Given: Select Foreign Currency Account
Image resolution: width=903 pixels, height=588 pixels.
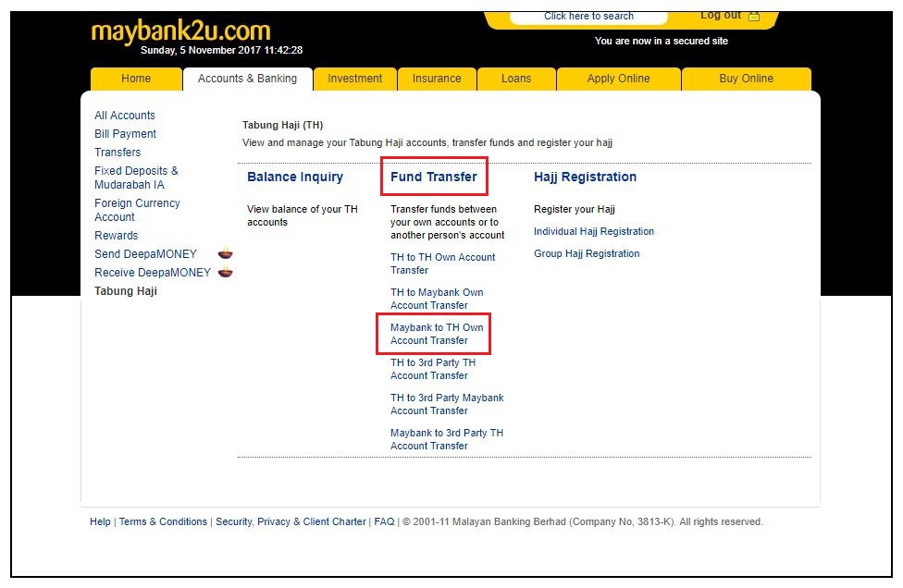Looking at the screenshot, I should click(x=137, y=210).
